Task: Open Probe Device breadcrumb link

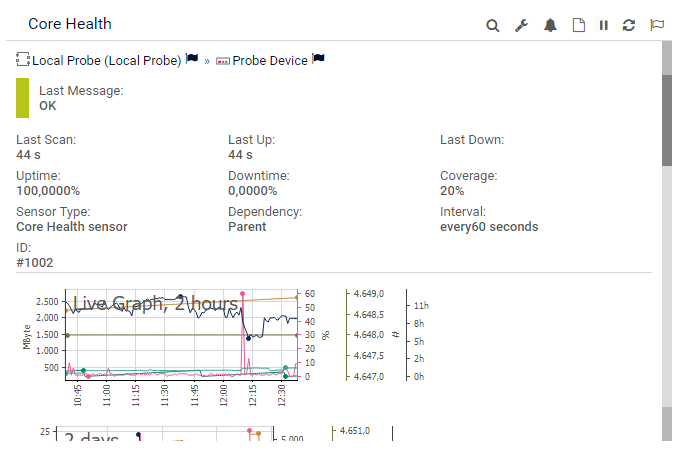Action: point(270,61)
